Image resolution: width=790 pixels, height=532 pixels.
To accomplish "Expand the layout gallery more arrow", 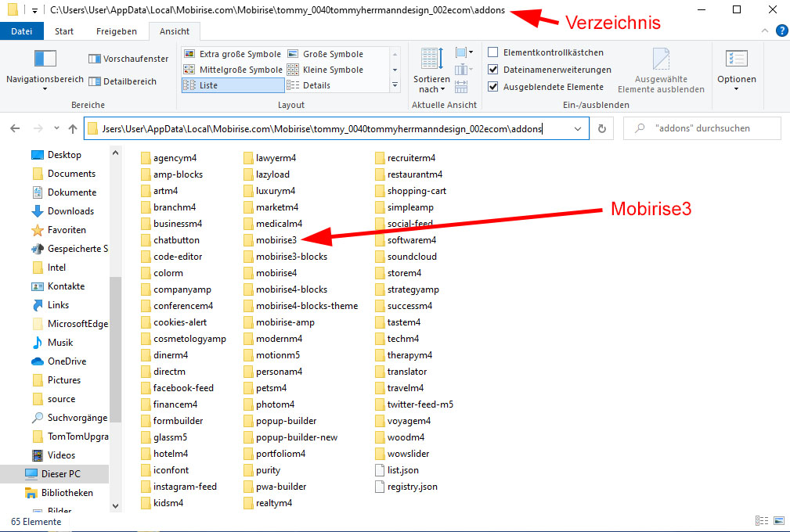I will pos(395,85).
